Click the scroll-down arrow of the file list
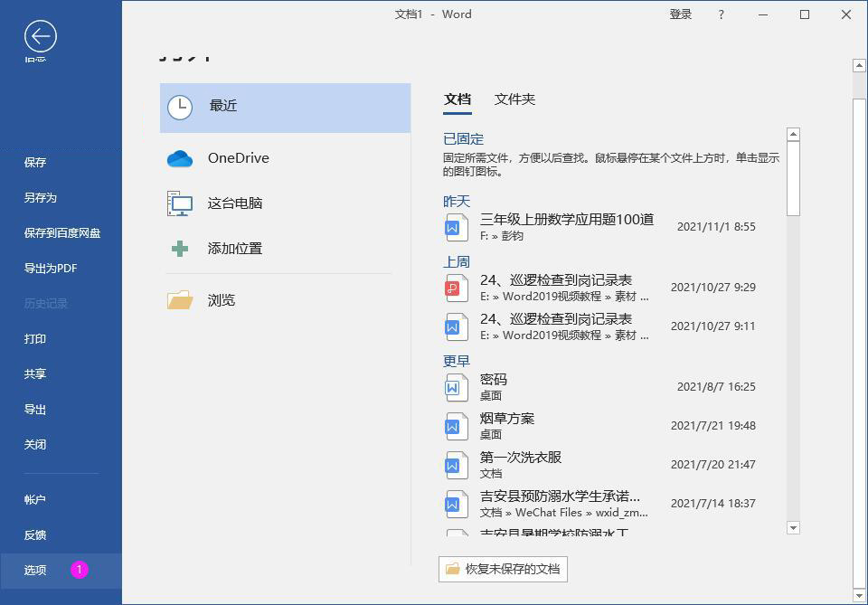Viewport: 868px width, 605px height. click(793, 528)
